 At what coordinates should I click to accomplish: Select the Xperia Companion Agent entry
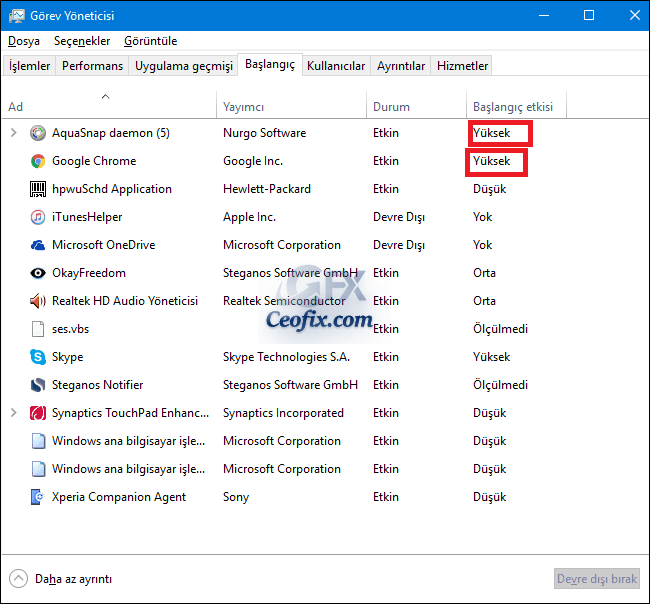point(119,497)
